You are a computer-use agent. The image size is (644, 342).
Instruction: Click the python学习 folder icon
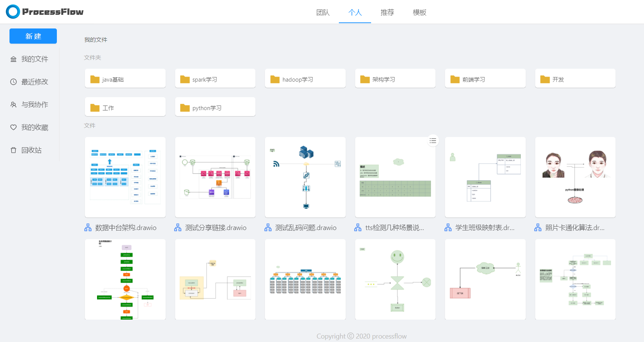pos(185,107)
